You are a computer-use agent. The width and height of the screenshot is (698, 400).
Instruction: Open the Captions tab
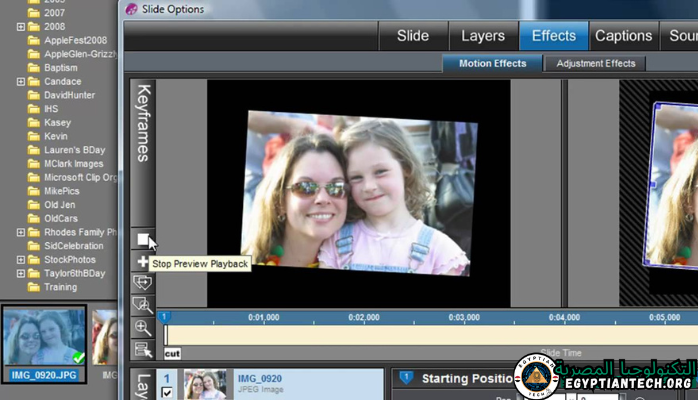(623, 36)
